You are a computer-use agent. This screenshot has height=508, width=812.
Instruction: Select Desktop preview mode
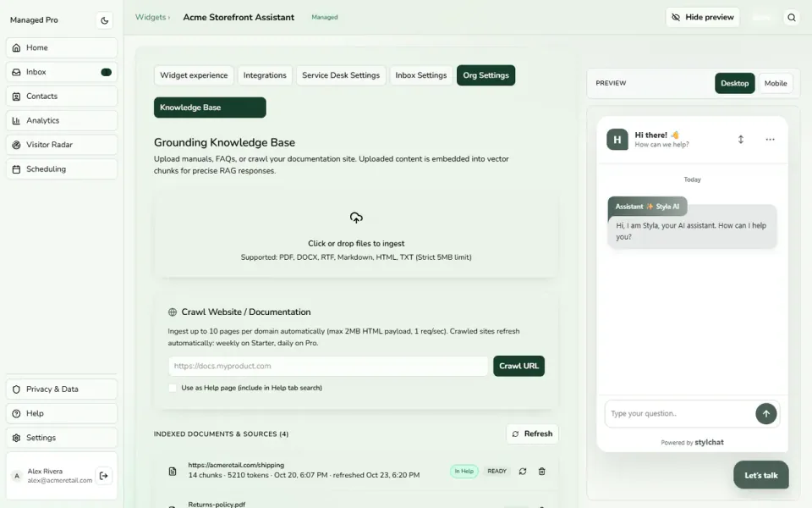[734, 84]
